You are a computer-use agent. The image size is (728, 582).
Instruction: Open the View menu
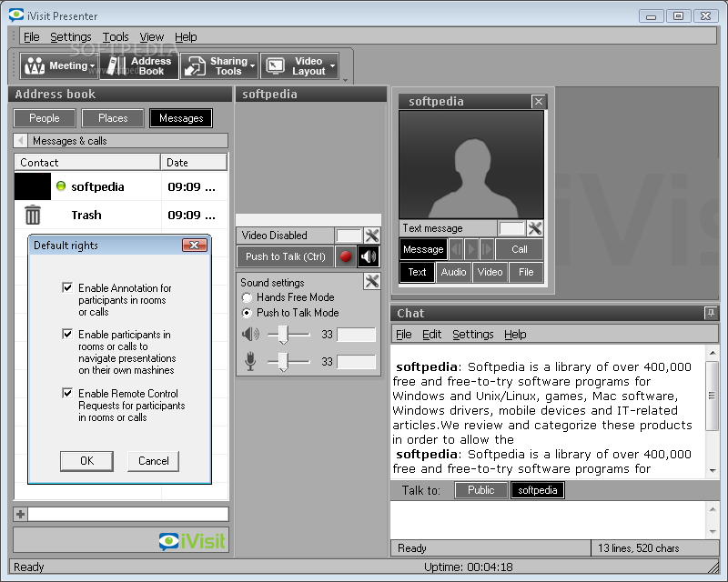[152, 36]
